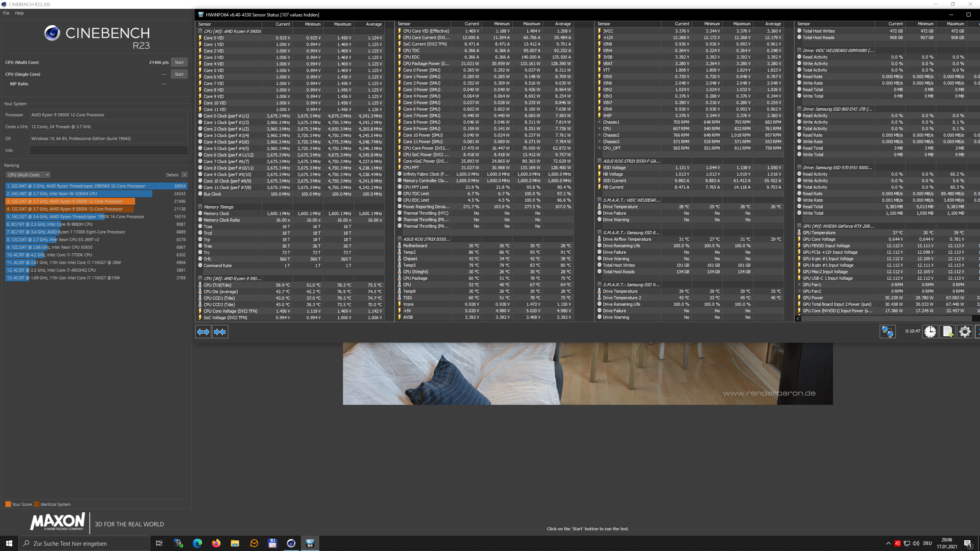This screenshot has width=980, height=551.
Task: Select the Xeon W-3265M ranking entry
Action: (96, 194)
